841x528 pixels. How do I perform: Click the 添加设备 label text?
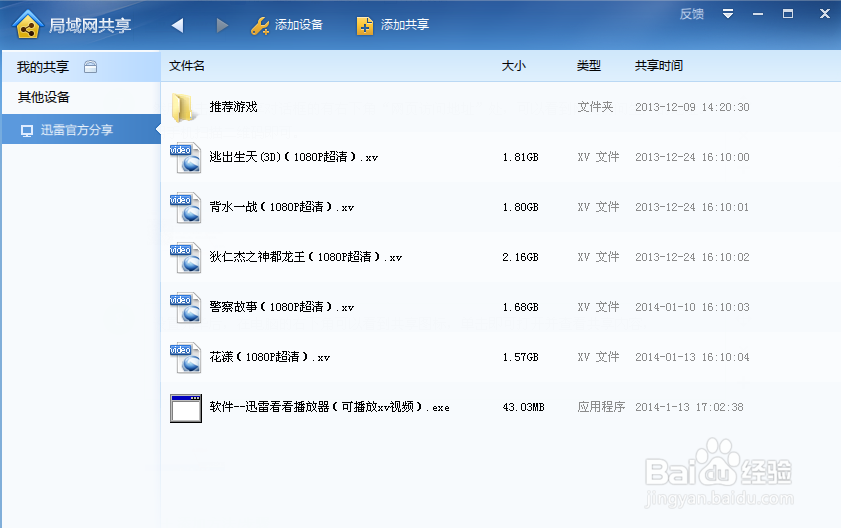[299, 25]
